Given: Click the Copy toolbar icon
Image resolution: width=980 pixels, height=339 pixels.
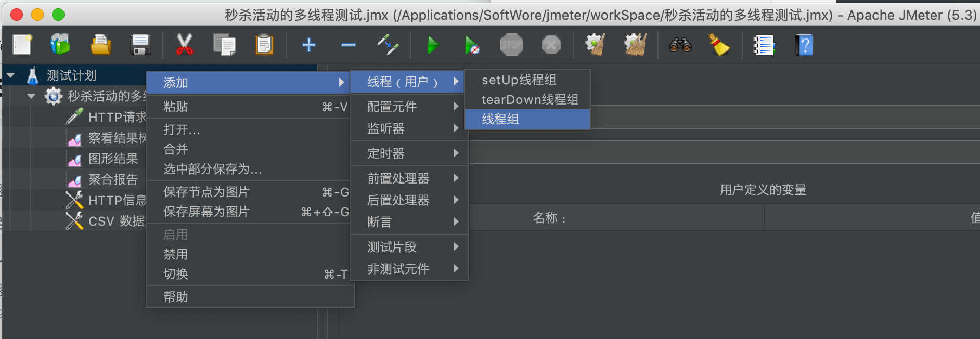Looking at the screenshot, I should [x=224, y=45].
